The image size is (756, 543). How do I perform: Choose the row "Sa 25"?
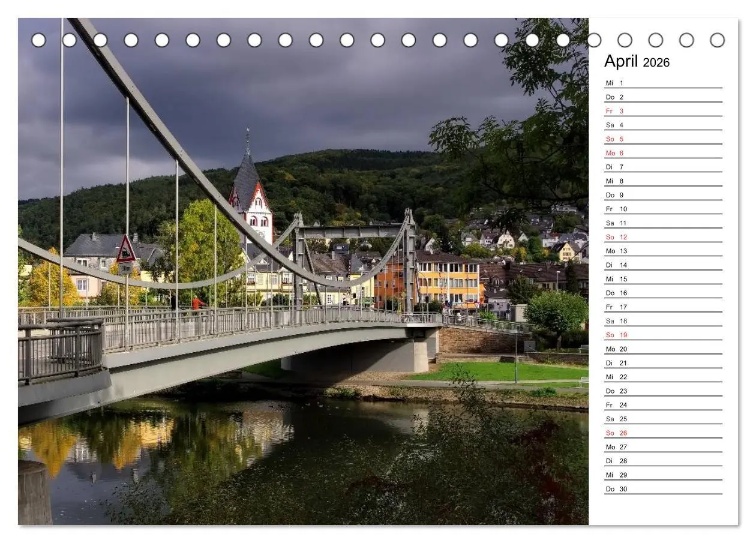pos(663,419)
